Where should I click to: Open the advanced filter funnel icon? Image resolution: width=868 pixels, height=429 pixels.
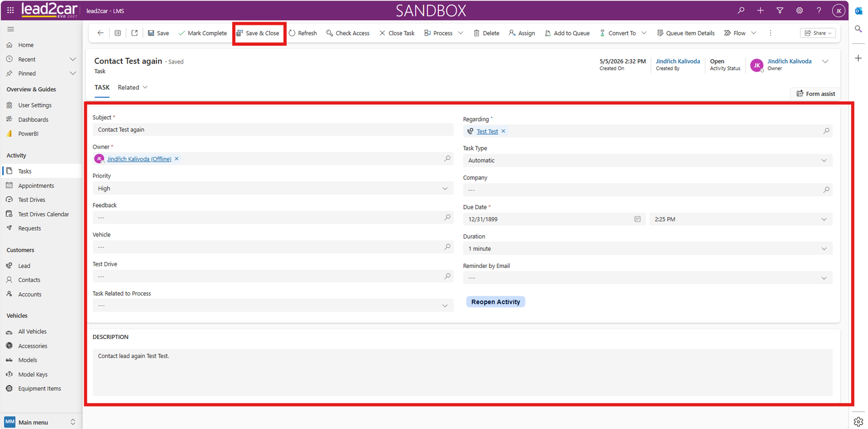click(780, 10)
